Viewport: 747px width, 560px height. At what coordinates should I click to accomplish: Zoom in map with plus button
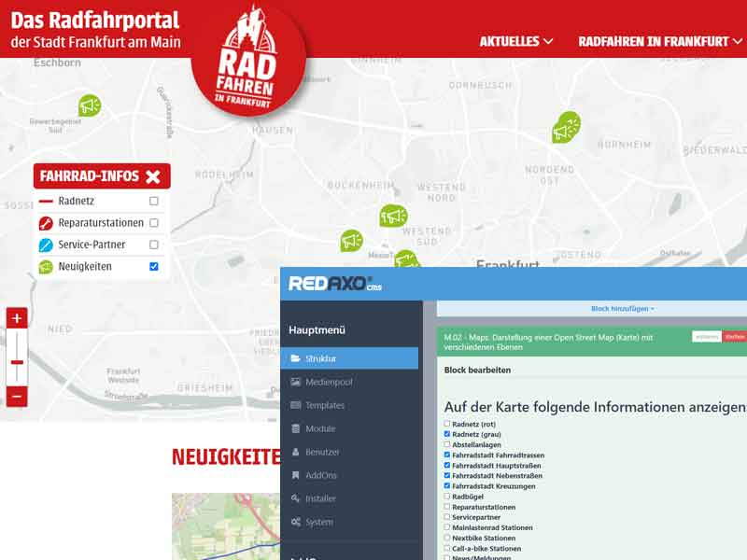point(17,318)
